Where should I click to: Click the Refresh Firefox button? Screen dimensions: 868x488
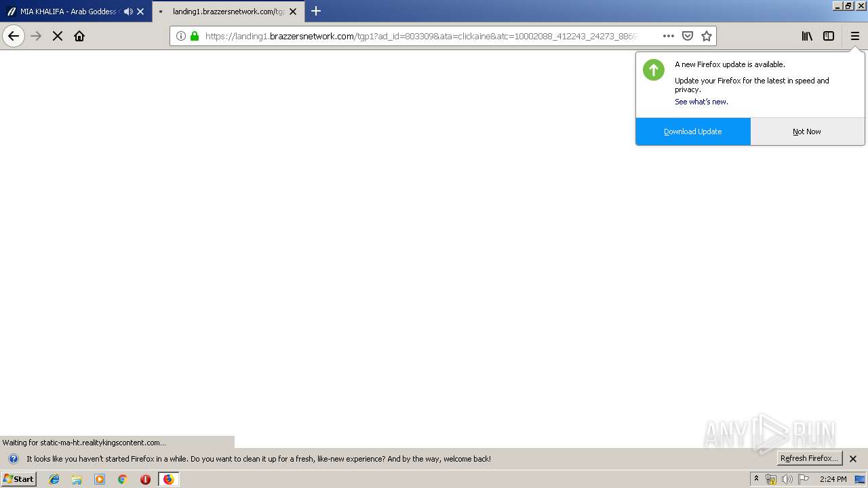810,458
